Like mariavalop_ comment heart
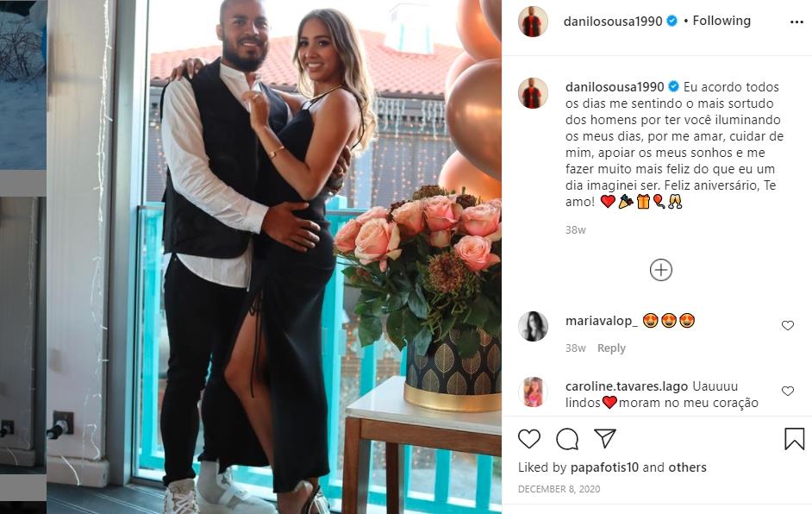Screen dimensions: 812x514 pos(788,325)
